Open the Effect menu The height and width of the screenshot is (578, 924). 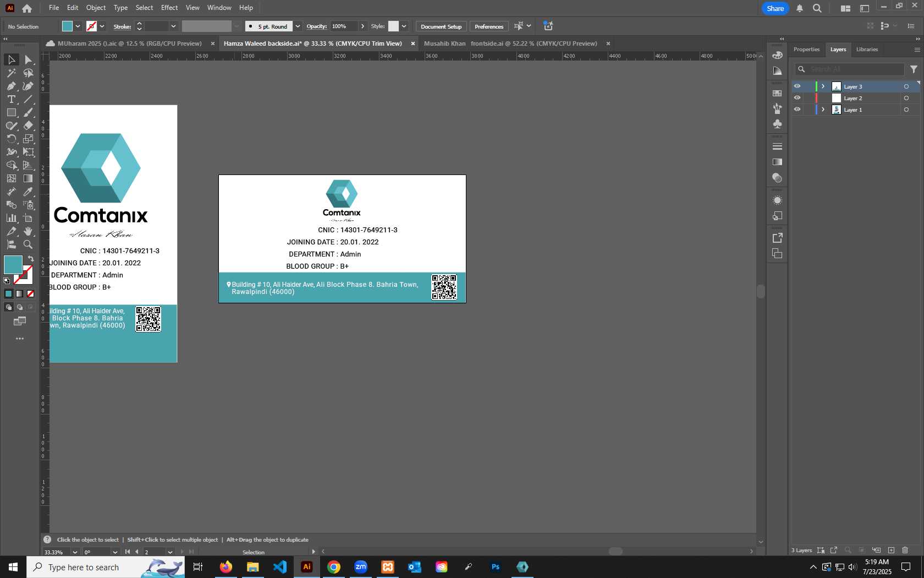169,8
